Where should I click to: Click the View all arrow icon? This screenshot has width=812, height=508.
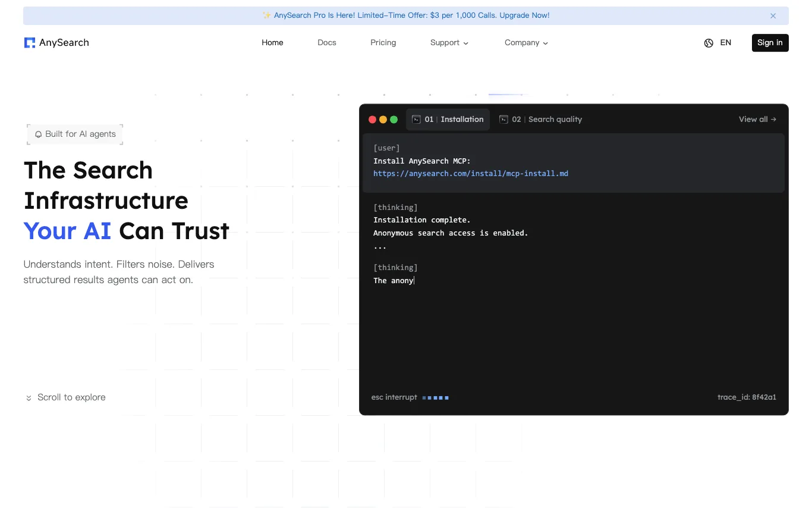(x=773, y=120)
